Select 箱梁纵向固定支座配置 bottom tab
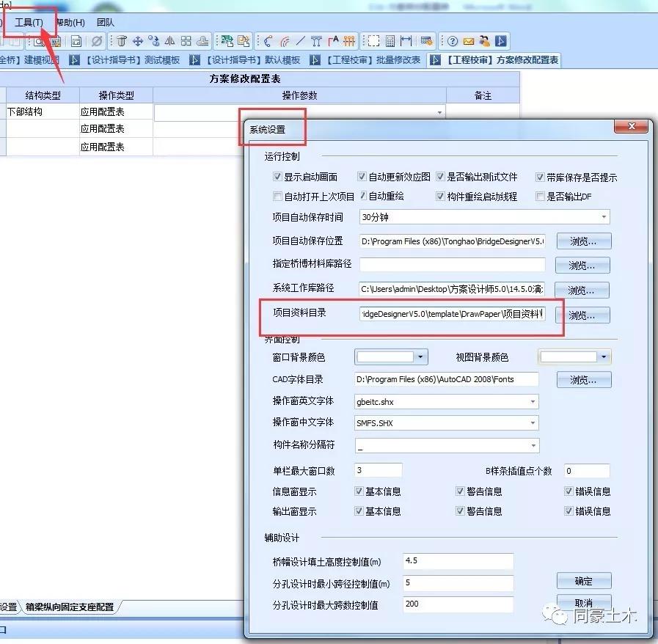The height and width of the screenshot is (644, 658). tap(70, 607)
